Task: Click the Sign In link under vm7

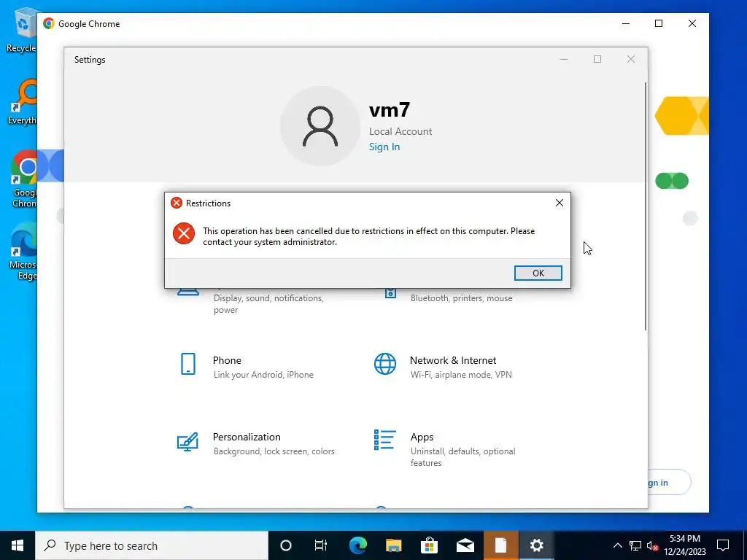Action: tap(384, 147)
